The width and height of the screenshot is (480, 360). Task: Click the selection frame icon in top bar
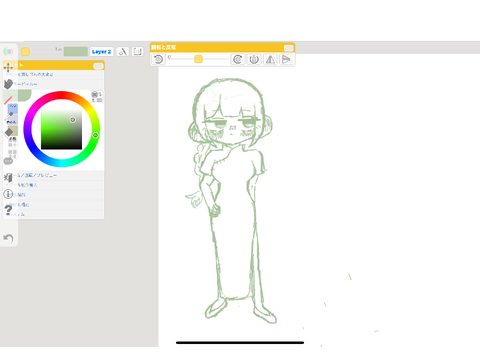tap(137, 51)
